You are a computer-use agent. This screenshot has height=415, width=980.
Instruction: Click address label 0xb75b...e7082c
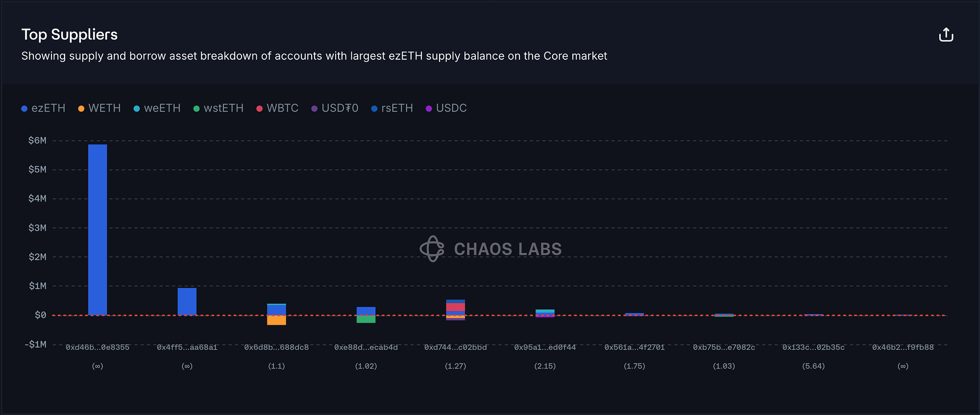point(724,347)
